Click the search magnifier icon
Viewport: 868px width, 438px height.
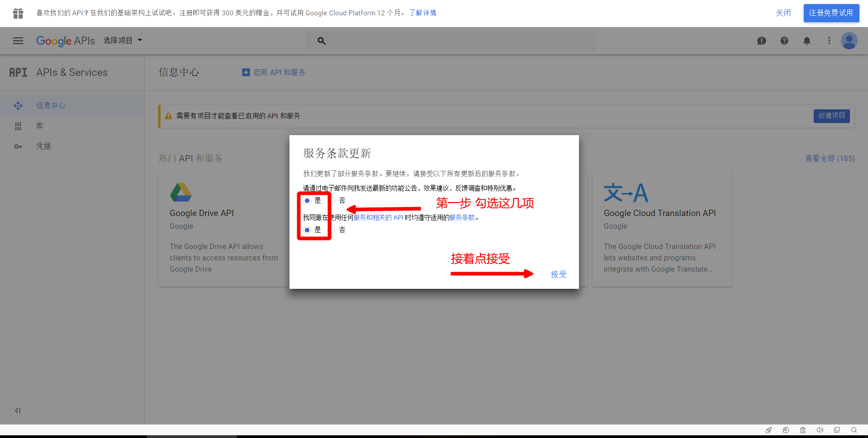[x=322, y=41]
